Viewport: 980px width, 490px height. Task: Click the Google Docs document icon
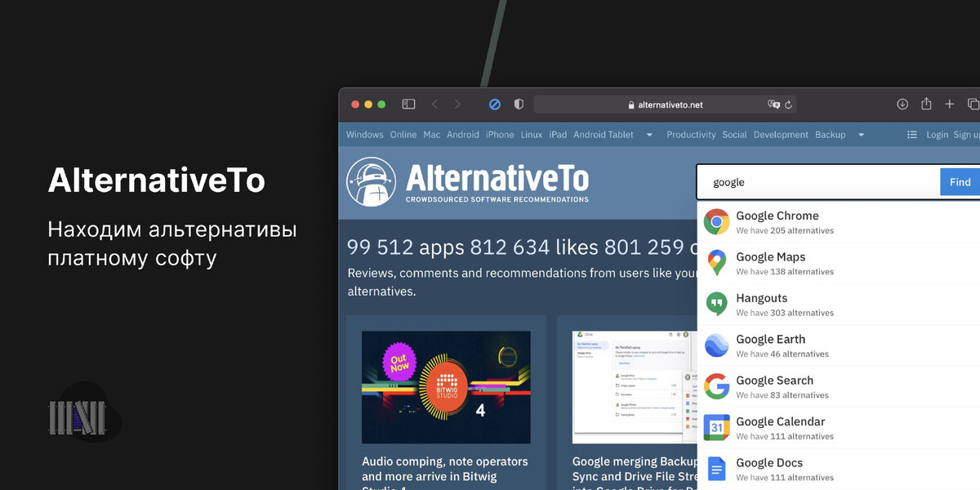pos(716,469)
